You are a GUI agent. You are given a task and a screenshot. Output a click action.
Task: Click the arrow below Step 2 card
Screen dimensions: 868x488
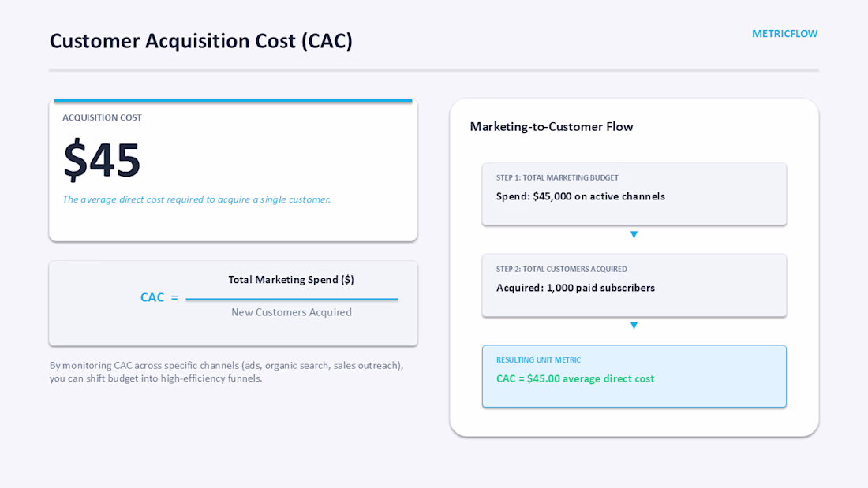coord(634,326)
